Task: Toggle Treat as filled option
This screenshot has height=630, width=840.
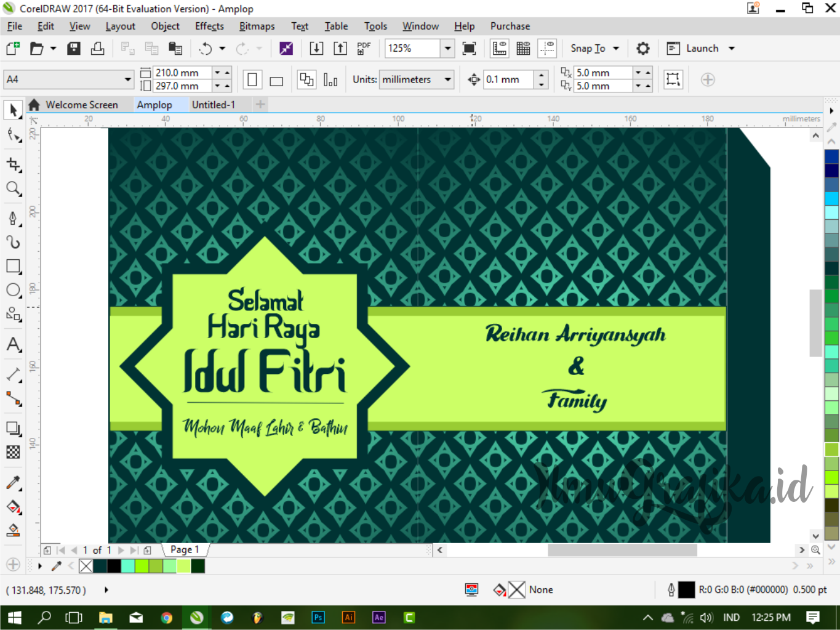Action: pos(673,79)
